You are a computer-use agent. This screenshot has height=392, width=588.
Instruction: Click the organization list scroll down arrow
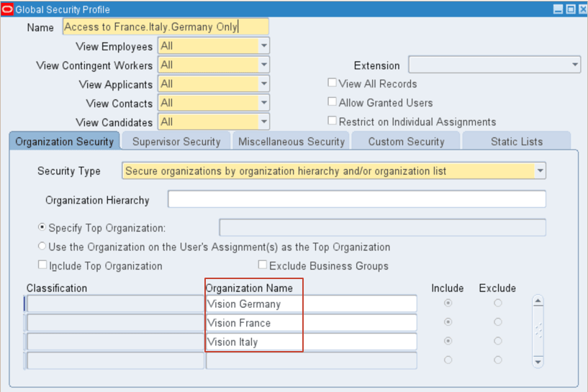[538, 362]
